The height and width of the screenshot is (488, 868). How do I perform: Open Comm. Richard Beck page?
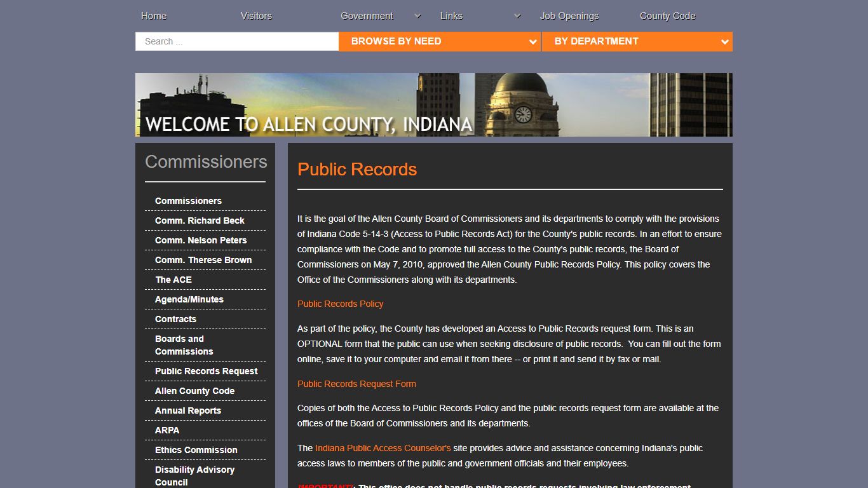click(x=200, y=220)
